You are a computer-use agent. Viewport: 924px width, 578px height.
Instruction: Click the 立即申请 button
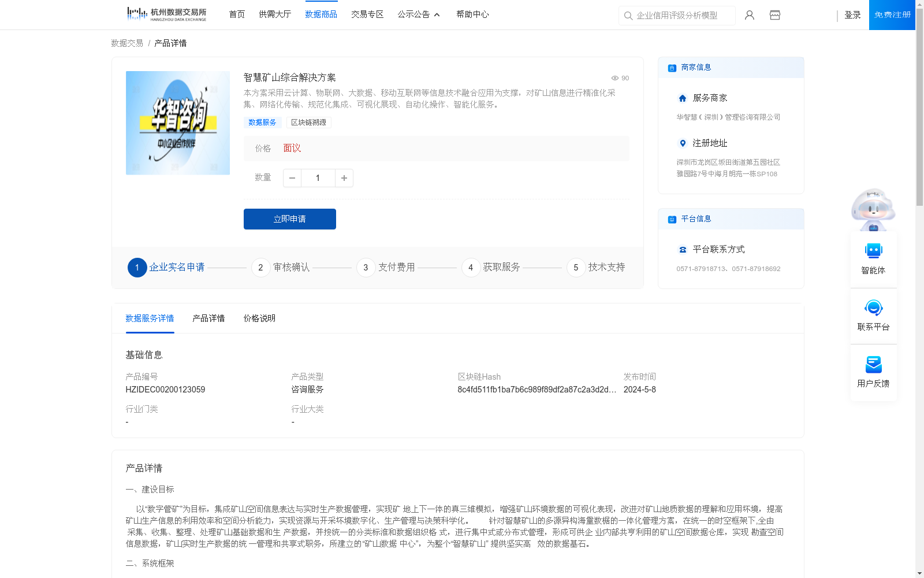click(x=290, y=219)
